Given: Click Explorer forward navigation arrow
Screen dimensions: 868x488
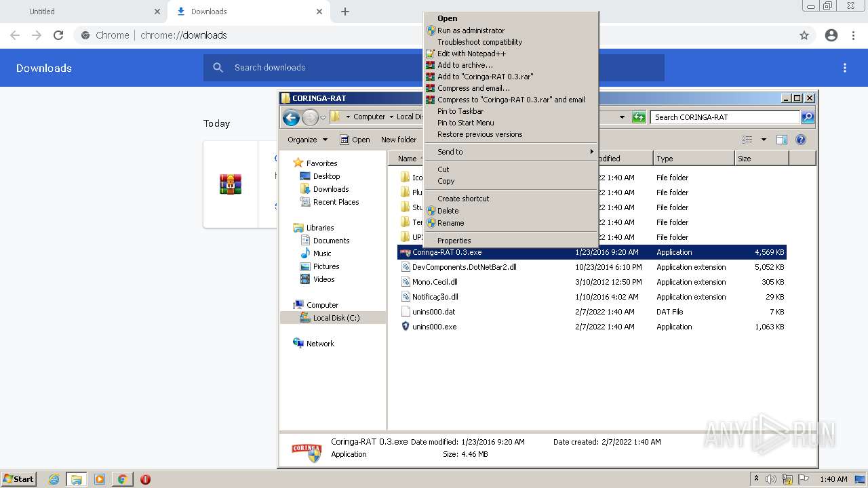Looking at the screenshot, I should point(310,118).
